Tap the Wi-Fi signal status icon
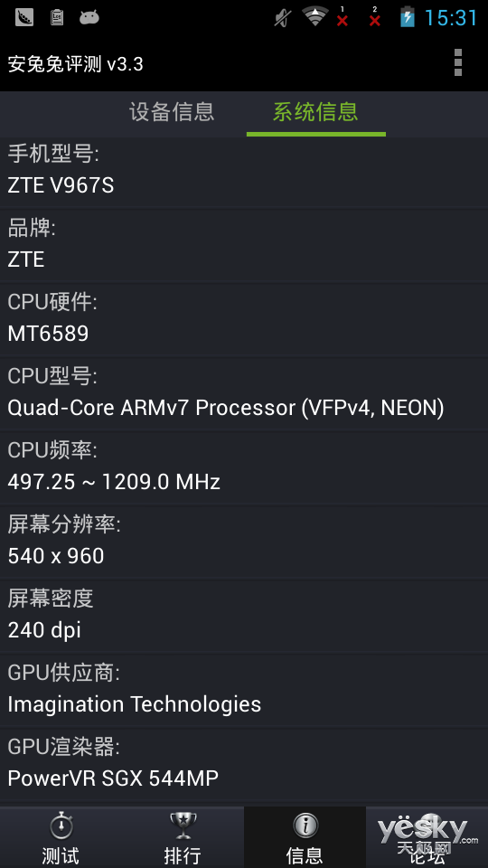Viewport: 488px width, 868px height. pyautogui.click(x=315, y=16)
